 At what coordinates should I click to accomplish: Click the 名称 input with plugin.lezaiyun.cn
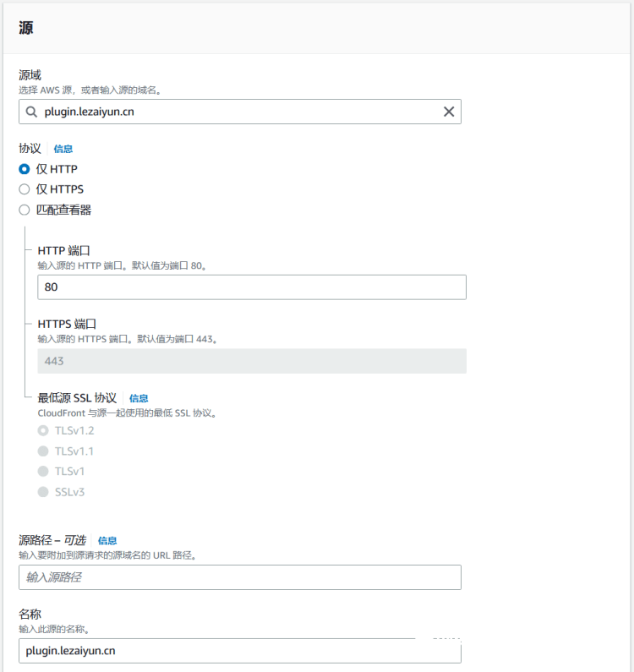240,650
